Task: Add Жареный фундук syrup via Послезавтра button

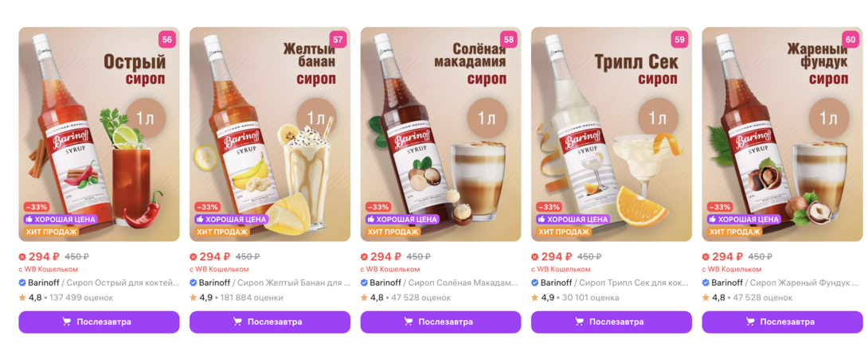Action: (x=782, y=322)
